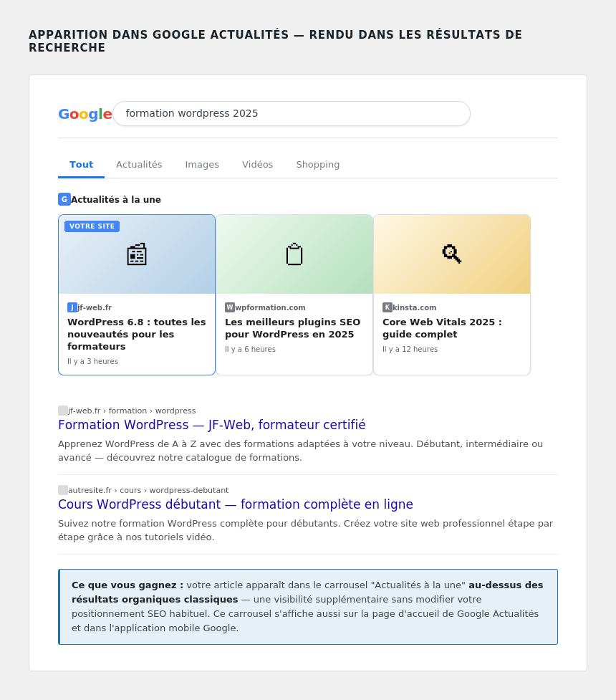The width and height of the screenshot is (616, 700).
Task: Click the blue G icon beside Actualités à la une
Action: tap(64, 199)
